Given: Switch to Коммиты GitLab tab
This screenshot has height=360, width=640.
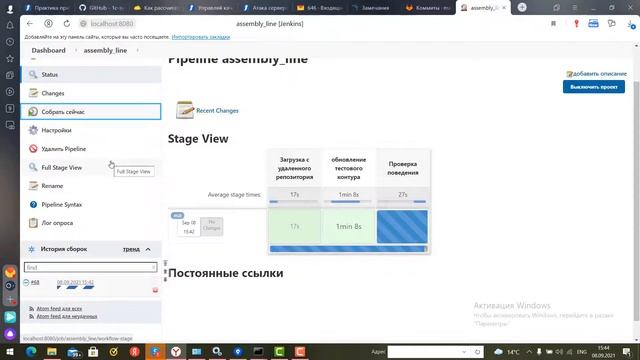Looking at the screenshot, I should 429,8.
